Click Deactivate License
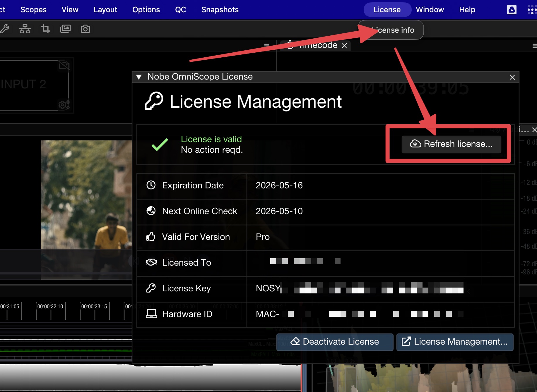This screenshot has width=537, height=392. 334,342
